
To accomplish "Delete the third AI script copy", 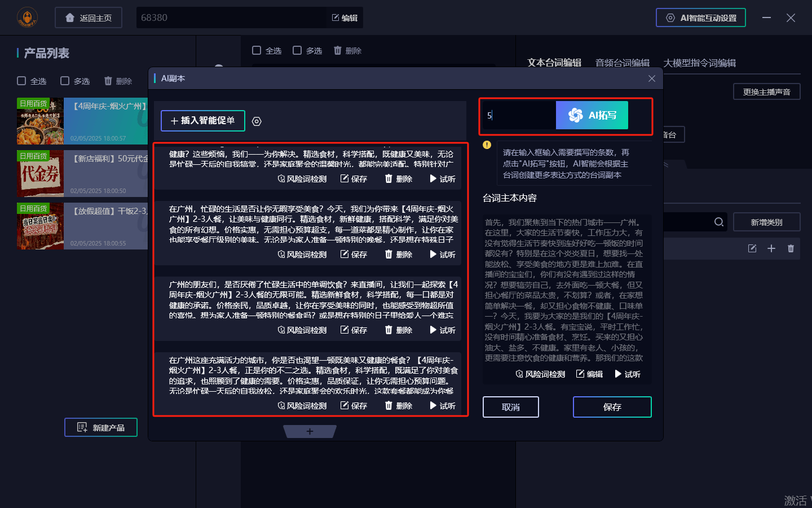I will point(398,330).
